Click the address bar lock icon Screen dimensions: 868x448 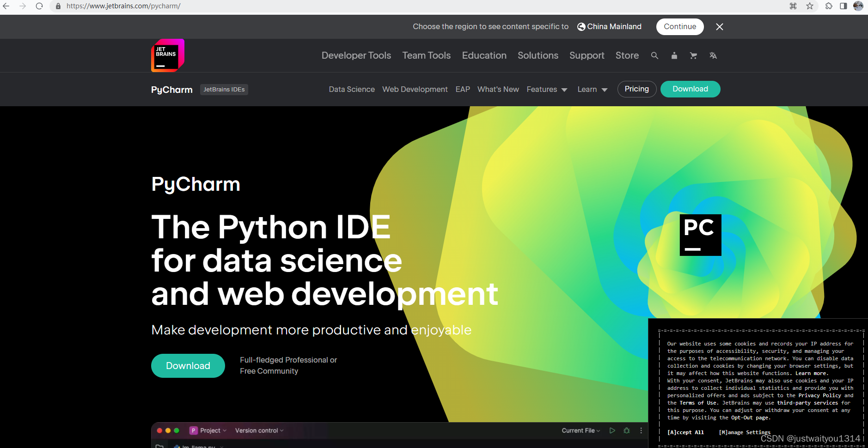[58, 6]
